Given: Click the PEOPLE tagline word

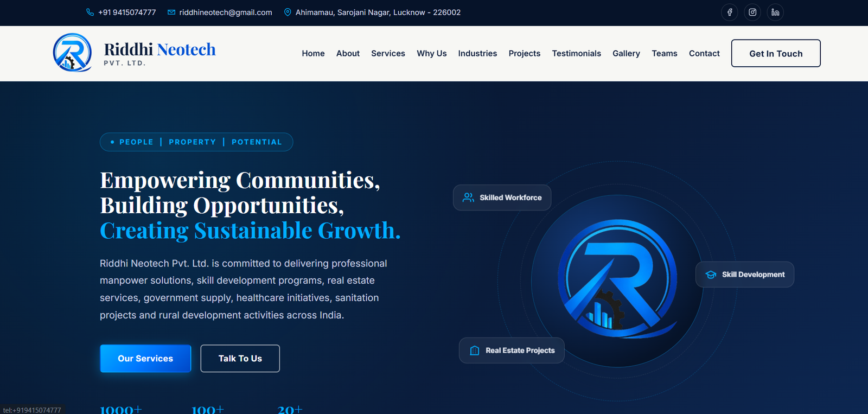Looking at the screenshot, I should (136, 142).
